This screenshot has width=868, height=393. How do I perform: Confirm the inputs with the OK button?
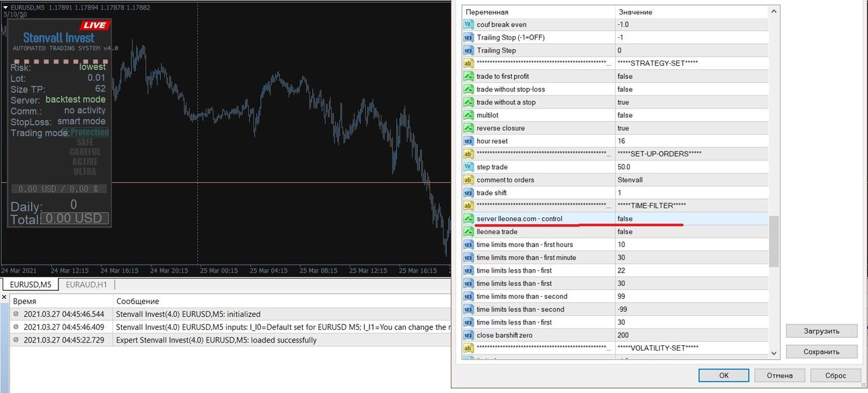tap(723, 376)
